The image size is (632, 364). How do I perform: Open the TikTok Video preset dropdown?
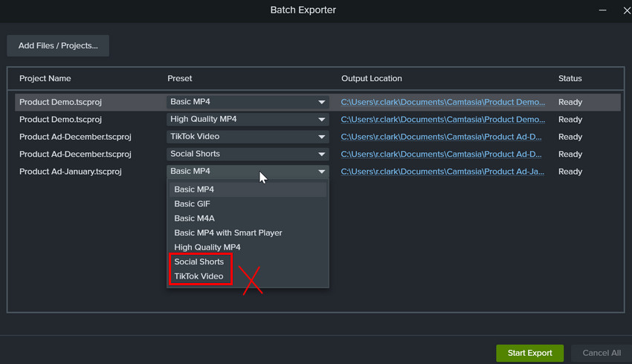248,137
